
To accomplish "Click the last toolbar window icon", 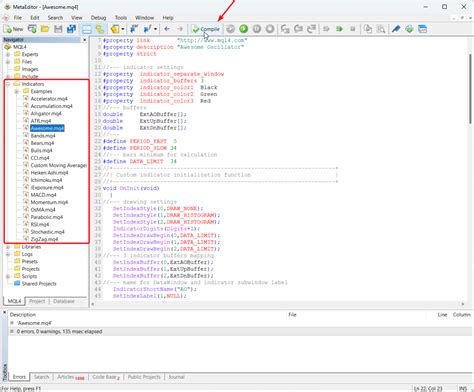I will [x=422, y=29].
